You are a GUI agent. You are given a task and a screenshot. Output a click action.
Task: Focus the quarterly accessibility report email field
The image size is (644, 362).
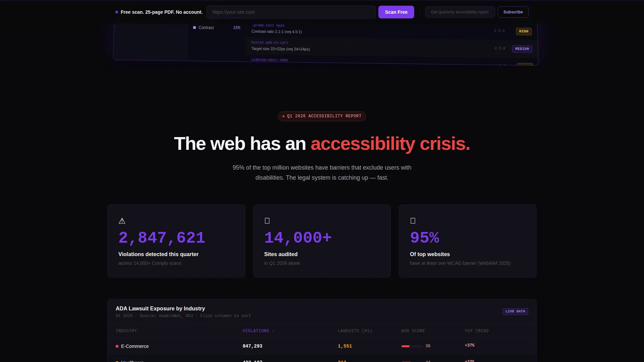click(x=460, y=12)
